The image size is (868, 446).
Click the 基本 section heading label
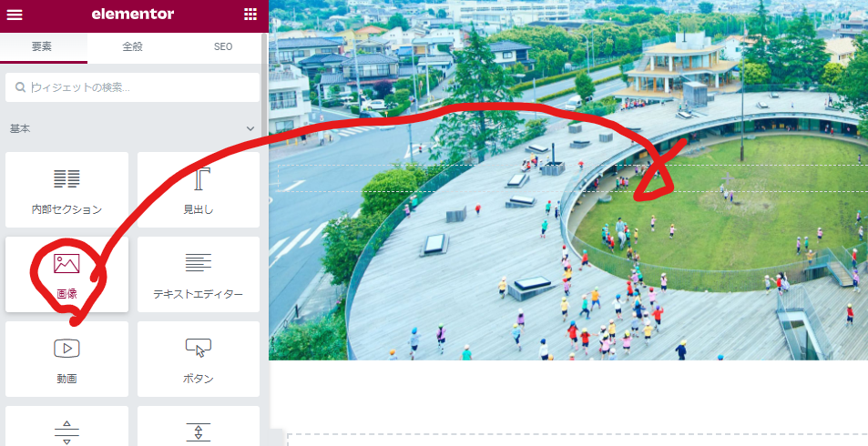coord(20,129)
